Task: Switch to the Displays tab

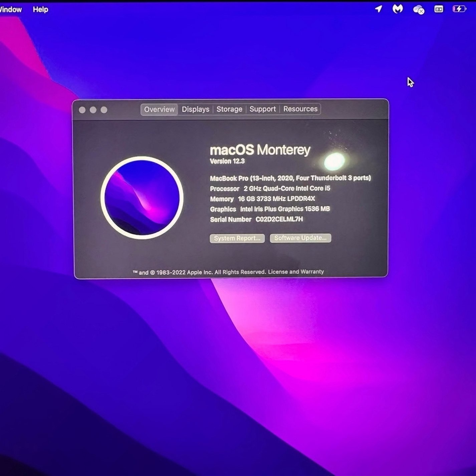Action: click(196, 109)
